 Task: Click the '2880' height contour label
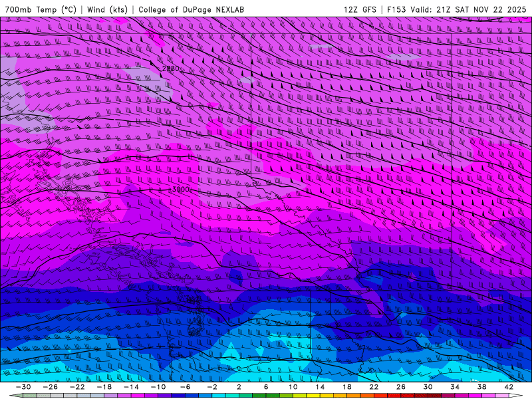coord(171,68)
